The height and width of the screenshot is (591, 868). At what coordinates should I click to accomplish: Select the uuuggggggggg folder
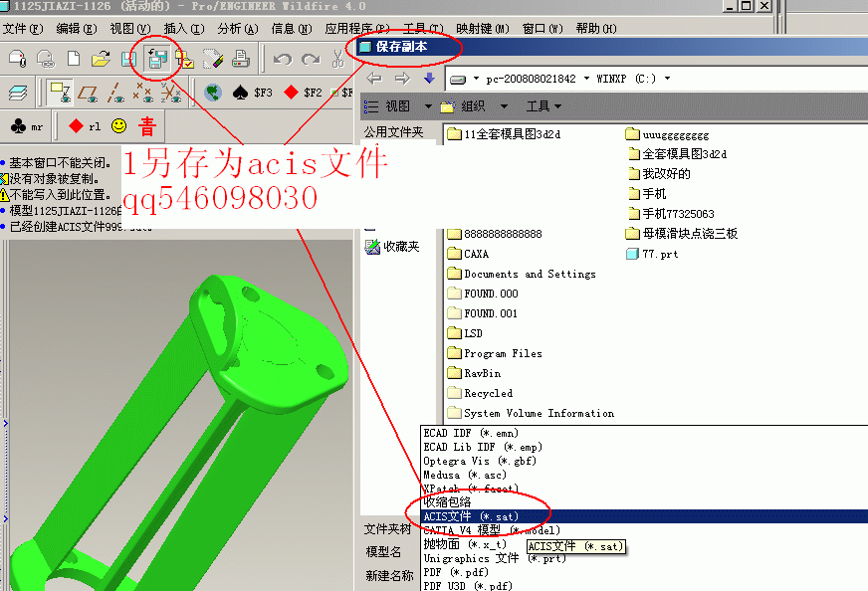click(x=667, y=134)
